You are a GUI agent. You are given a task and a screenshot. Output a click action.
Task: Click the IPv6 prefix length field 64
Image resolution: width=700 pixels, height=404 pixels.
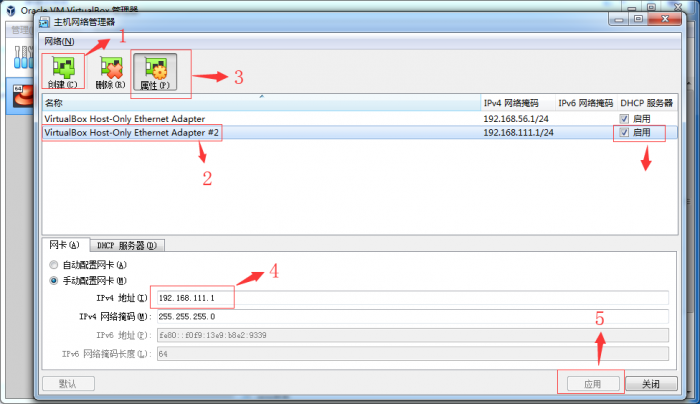tap(412, 354)
